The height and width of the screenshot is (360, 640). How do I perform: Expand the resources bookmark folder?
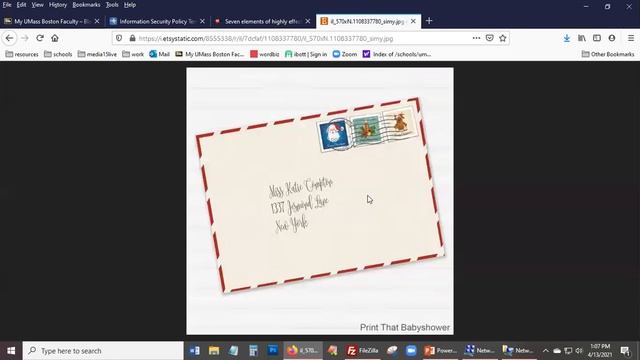pos(22,54)
